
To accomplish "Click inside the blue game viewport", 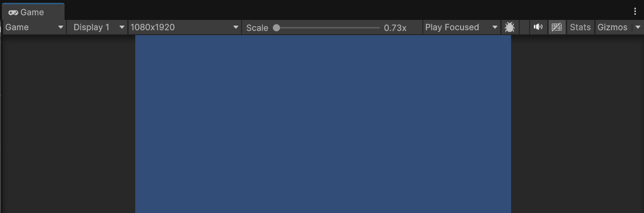I will point(323,124).
